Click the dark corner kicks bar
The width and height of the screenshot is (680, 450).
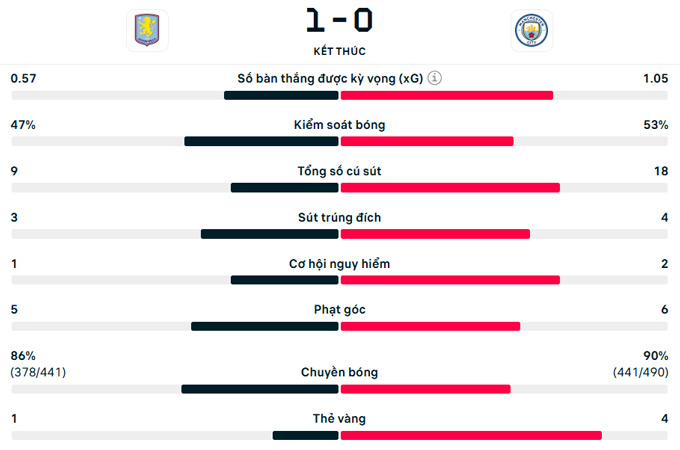tap(264, 326)
